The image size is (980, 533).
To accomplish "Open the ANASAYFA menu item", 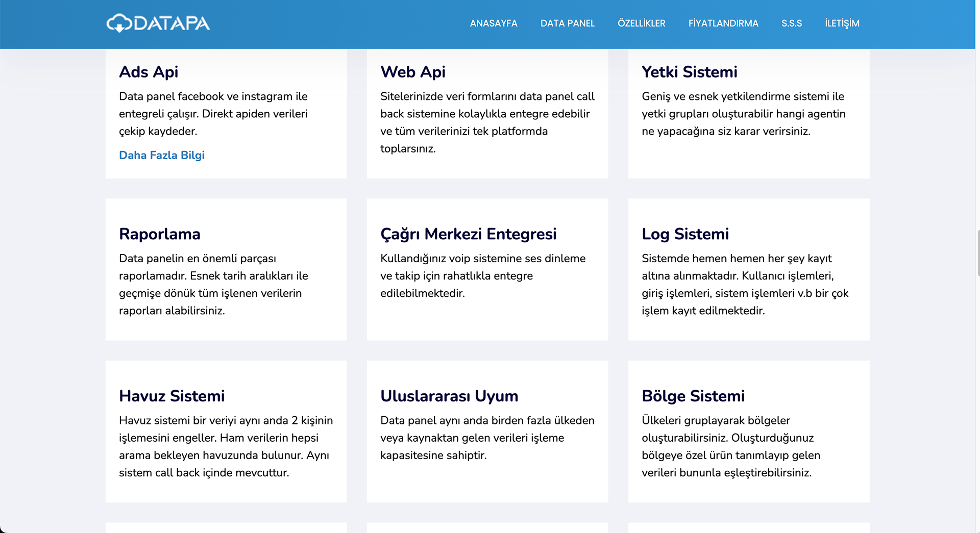I will point(494,23).
